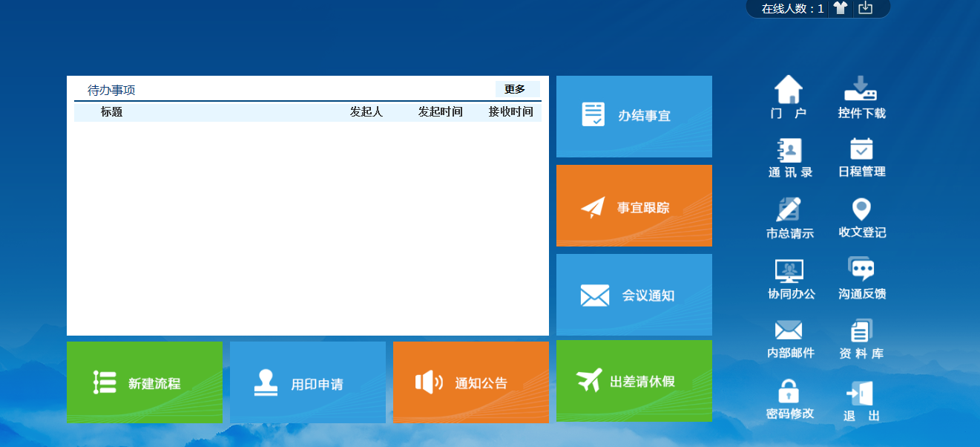Open the 门户 home icon
The width and height of the screenshot is (980, 447).
789,90
